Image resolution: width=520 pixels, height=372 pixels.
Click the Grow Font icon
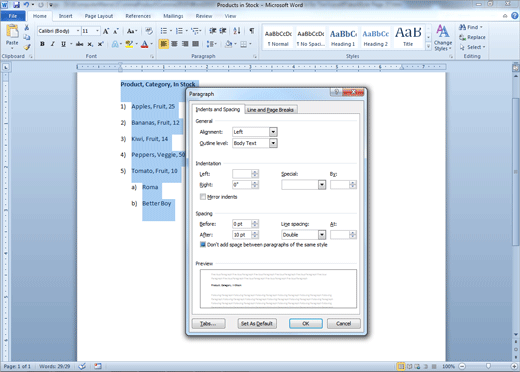coord(106,31)
